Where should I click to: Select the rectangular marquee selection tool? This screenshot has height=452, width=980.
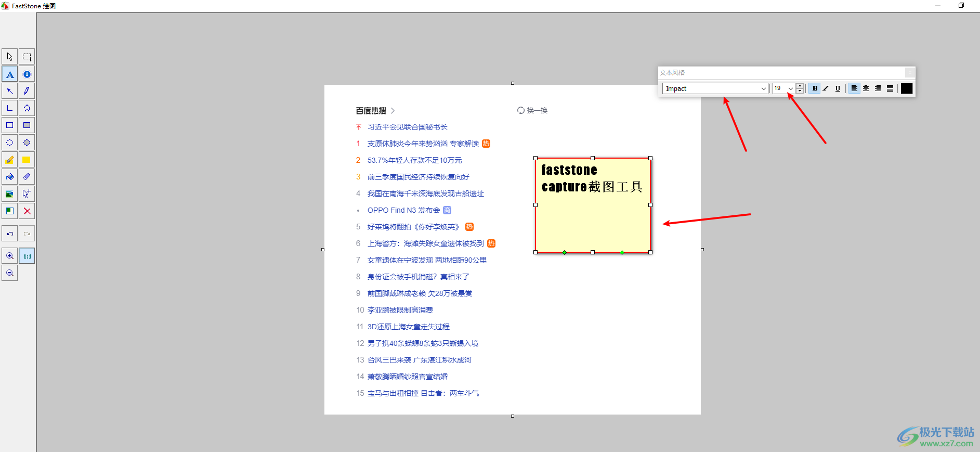pyautogui.click(x=27, y=57)
